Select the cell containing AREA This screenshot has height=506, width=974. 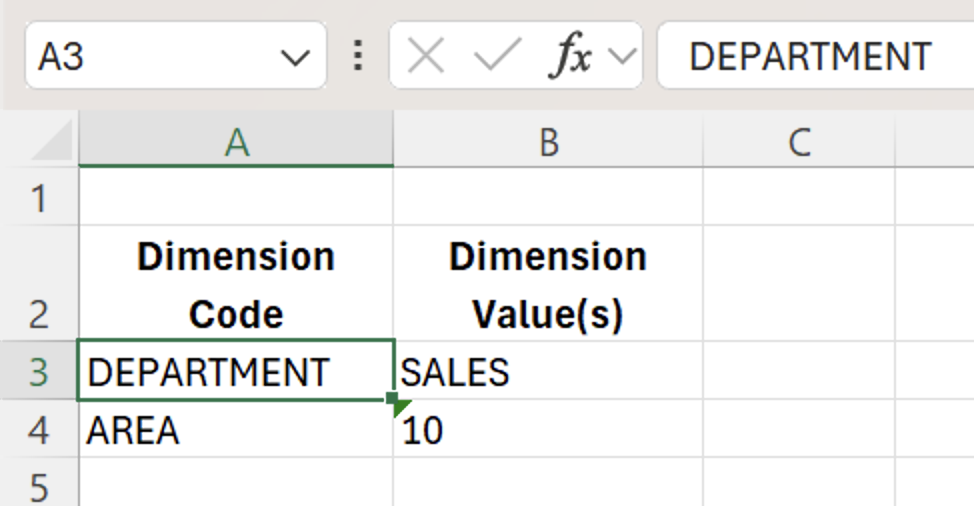(236, 431)
